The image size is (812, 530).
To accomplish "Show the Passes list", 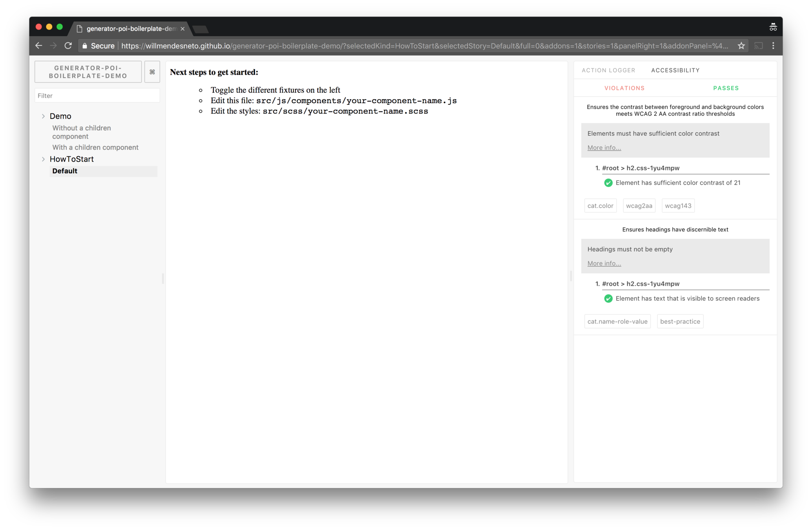I will (x=726, y=88).
